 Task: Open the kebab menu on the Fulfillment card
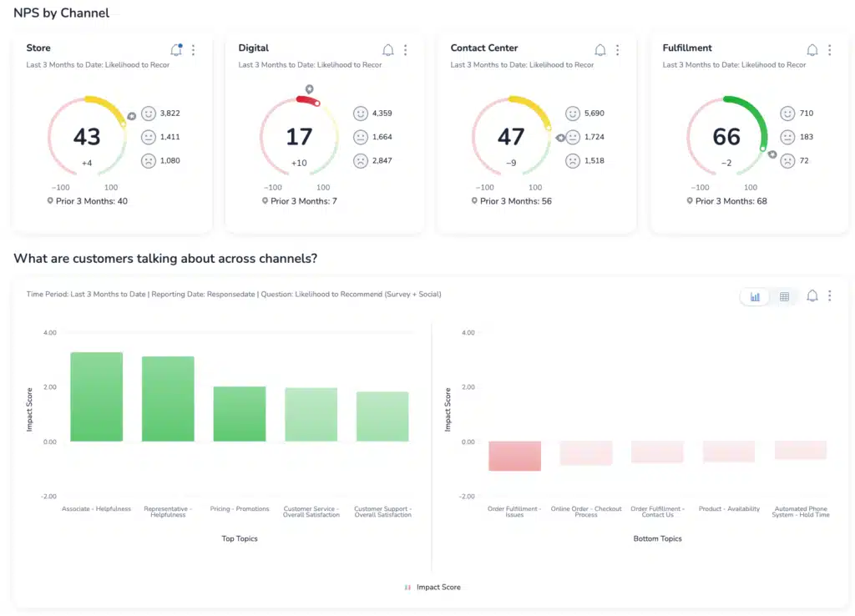829,50
